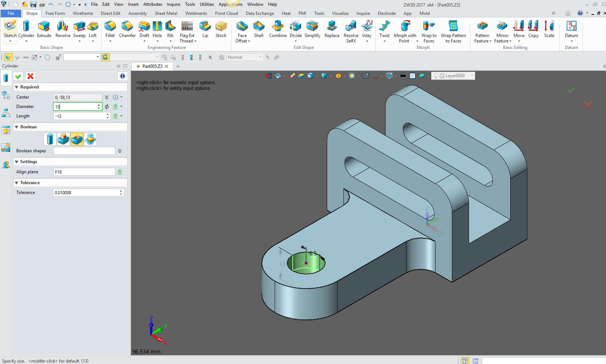Open Cylinder command info help icon
Screen dimensions: 606x364
(x=122, y=76)
